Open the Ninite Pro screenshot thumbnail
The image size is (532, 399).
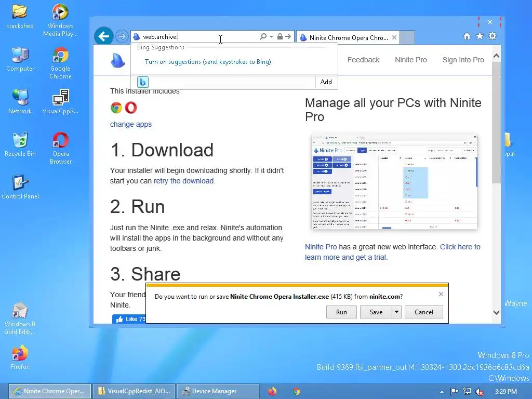coord(394,182)
